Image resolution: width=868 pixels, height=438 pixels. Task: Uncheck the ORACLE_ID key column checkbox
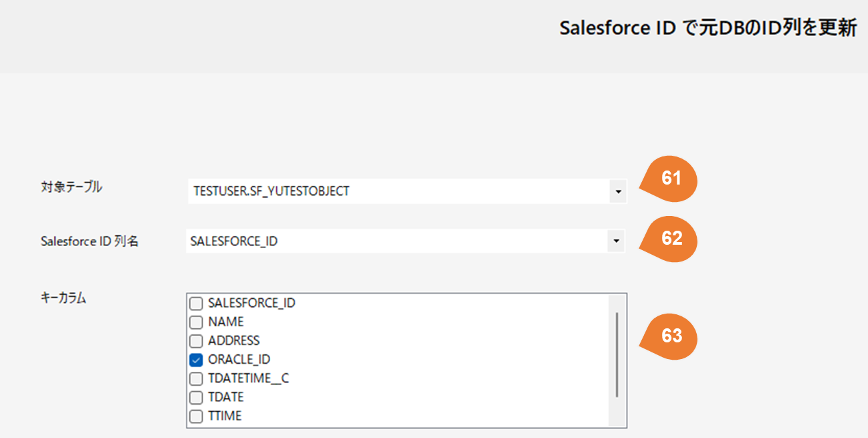pos(196,360)
